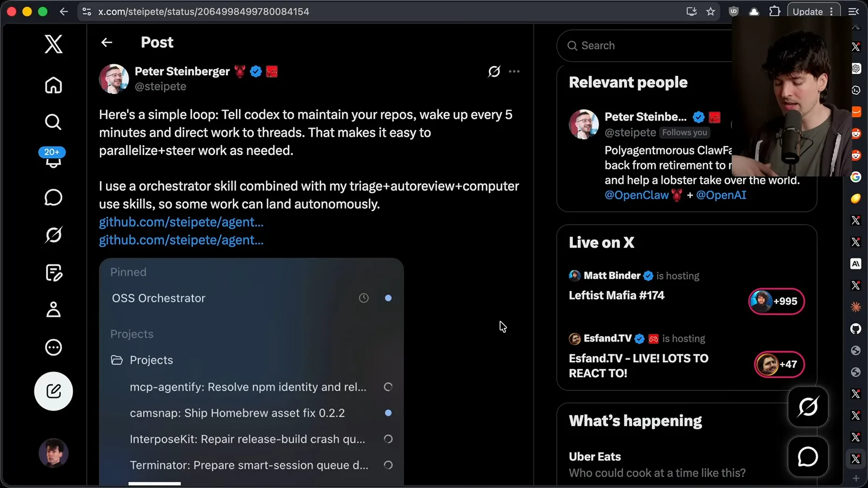Go back with the Post header arrow
This screenshot has width=868, height=488.
click(107, 42)
